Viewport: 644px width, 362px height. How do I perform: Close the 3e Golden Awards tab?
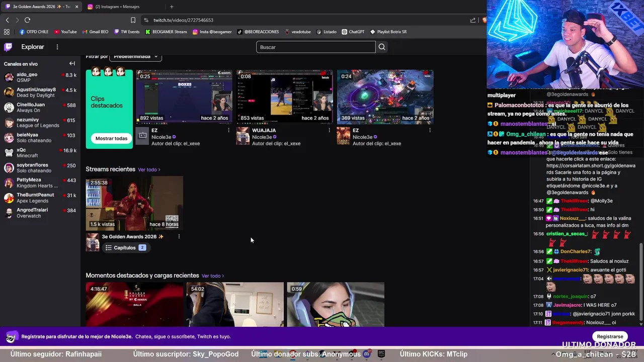[x=76, y=7]
